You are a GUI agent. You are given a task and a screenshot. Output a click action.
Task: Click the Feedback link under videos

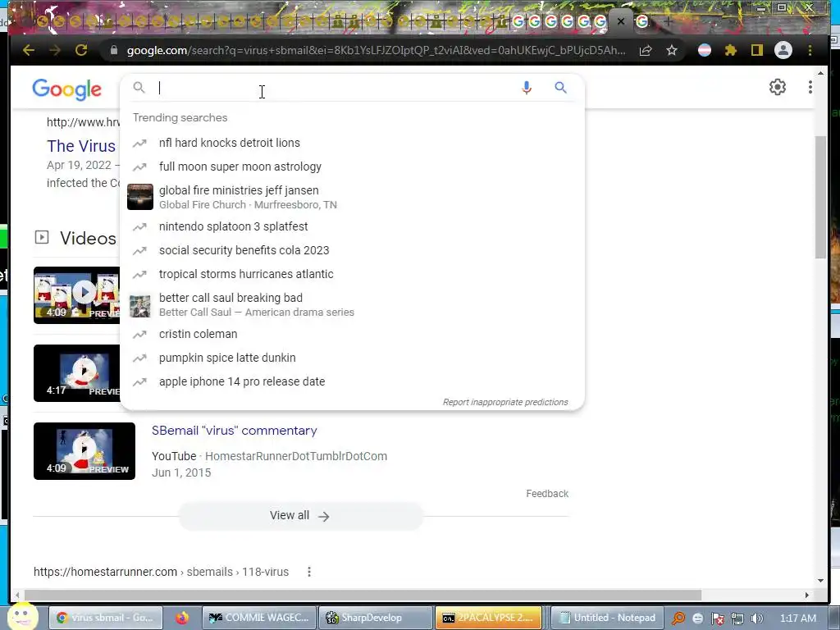tap(547, 493)
